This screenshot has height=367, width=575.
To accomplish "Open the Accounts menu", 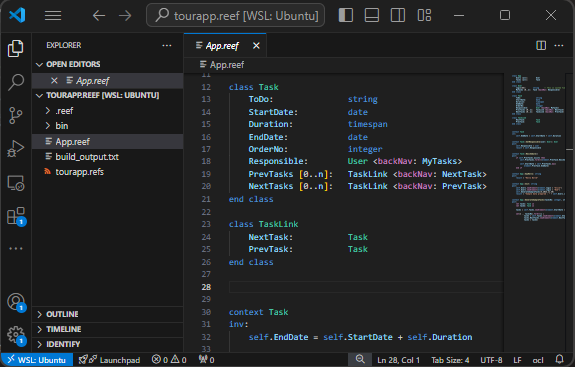I will click(16, 302).
